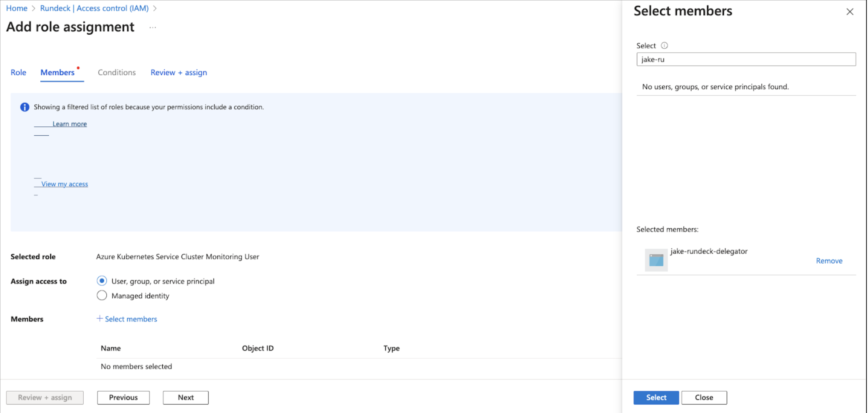Image resolution: width=868 pixels, height=413 pixels.
Task: Click the plus icon before Select members
Action: pyautogui.click(x=99, y=318)
